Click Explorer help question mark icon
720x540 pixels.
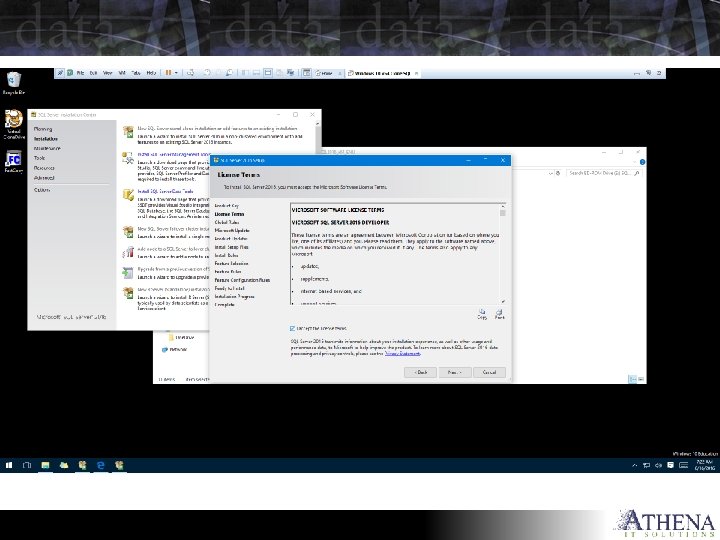[642, 162]
